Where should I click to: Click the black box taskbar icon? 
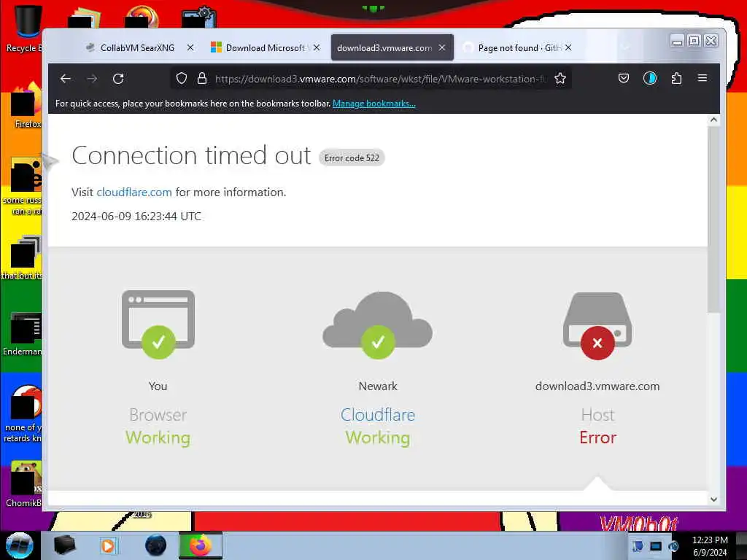click(65, 545)
